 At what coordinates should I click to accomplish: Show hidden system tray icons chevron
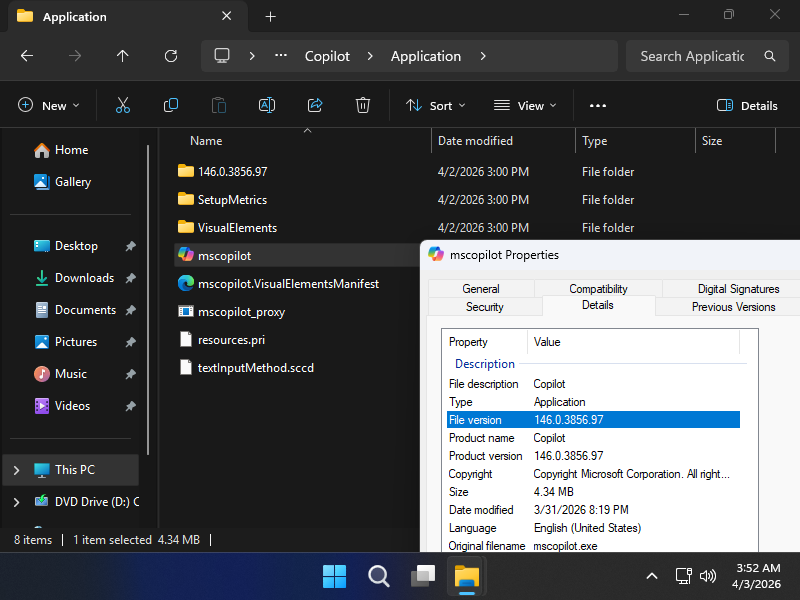click(652, 577)
